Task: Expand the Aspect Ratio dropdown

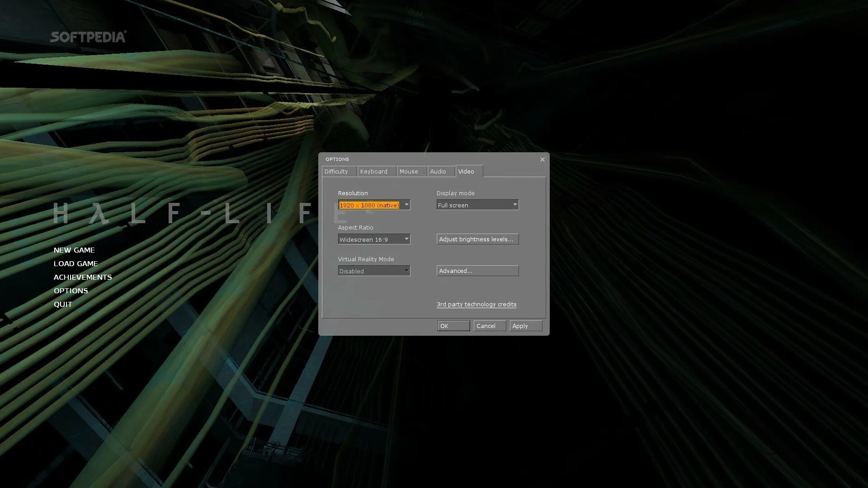Action: click(x=374, y=239)
